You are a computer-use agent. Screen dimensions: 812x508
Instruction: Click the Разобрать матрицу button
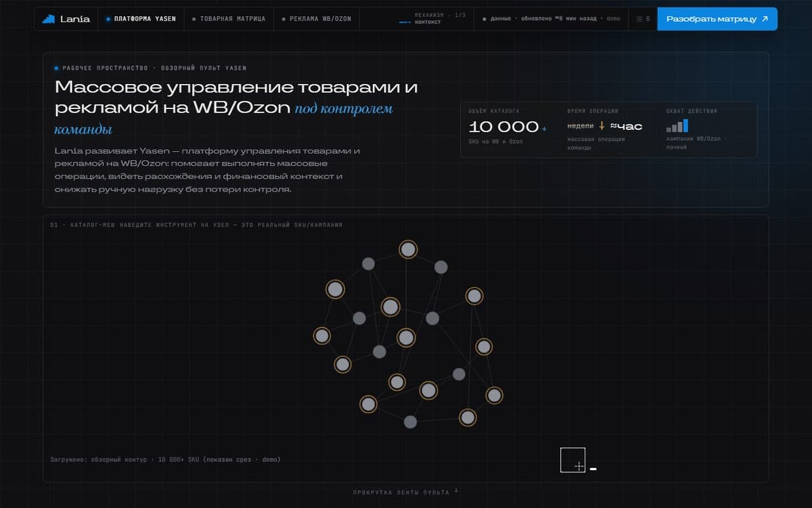tap(717, 19)
